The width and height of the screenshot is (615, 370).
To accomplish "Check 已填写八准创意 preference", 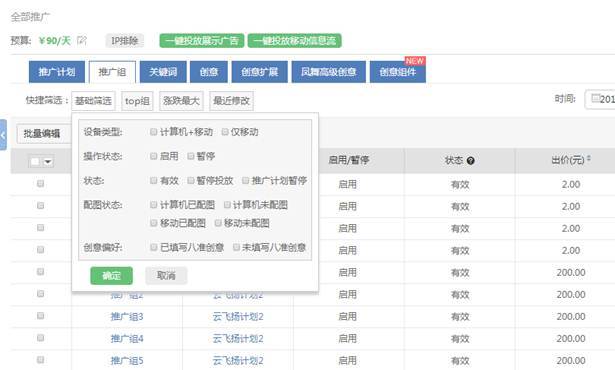I will (154, 247).
